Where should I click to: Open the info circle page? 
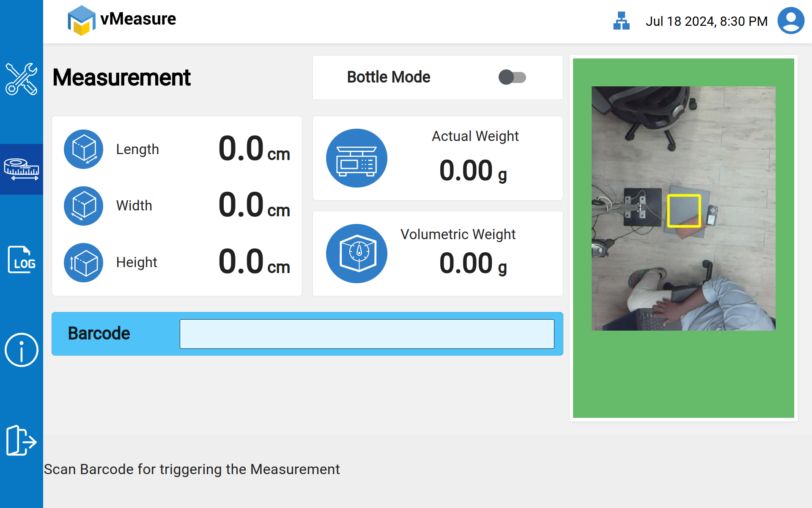coord(21,350)
